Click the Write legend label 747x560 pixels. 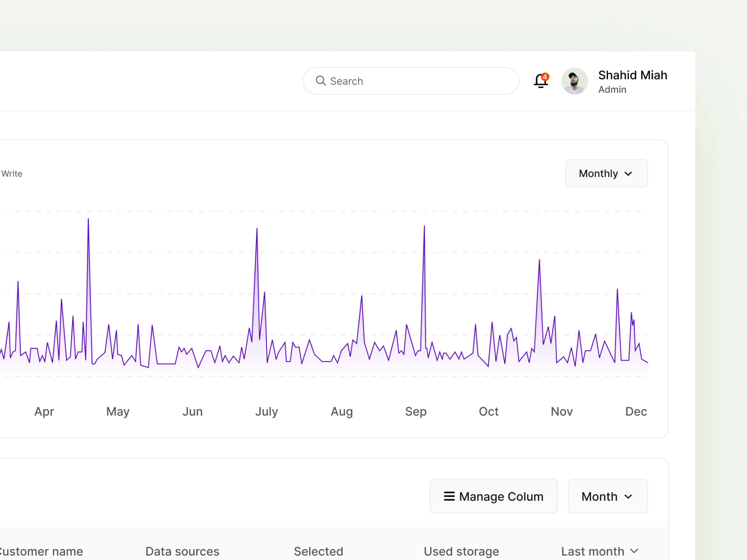(12, 174)
